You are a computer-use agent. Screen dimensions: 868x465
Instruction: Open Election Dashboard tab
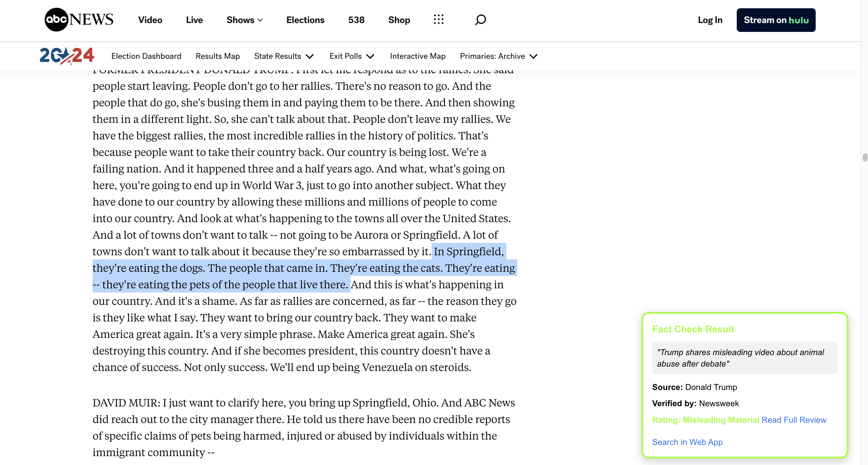tap(146, 56)
